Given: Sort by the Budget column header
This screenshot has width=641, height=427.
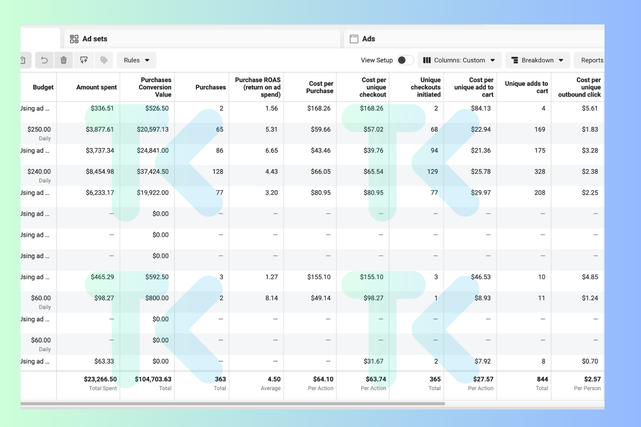Looking at the screenshot, I should pos(43,87).
